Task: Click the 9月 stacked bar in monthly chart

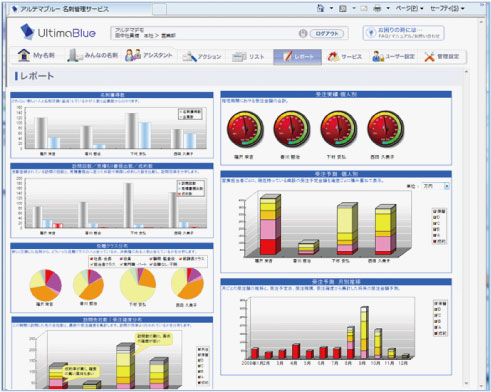Action: [x=364, y=333]
